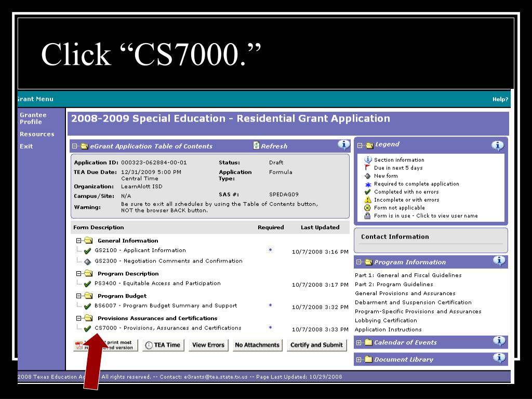Open info icon on the Legend panel header

click(497, 146)
